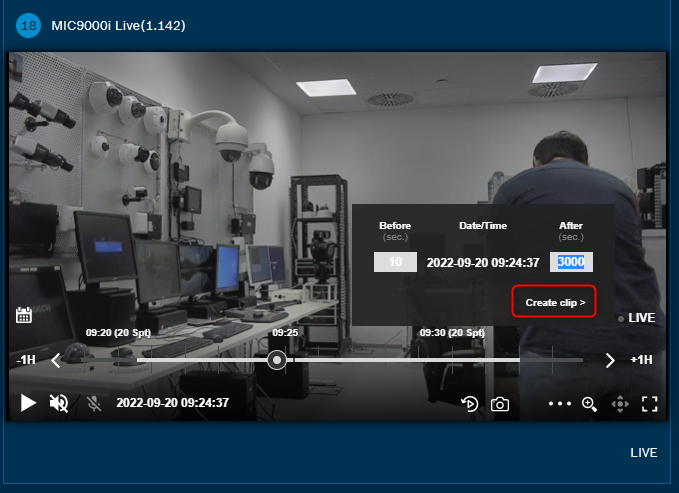This screenshot has width=679, height=493.
Task: Click the timeline playhead handle
Action: point(277,360)
